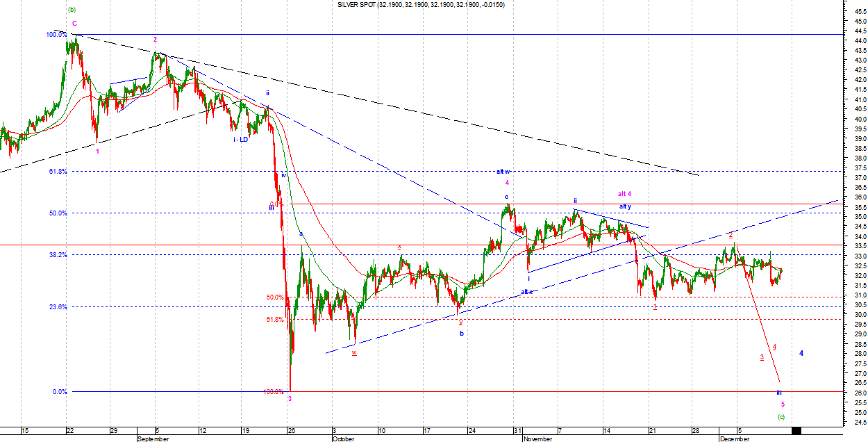The image size is (868, 442).
Task: Click the magenta 'alt 4' annotation
Action: (625, 194)
